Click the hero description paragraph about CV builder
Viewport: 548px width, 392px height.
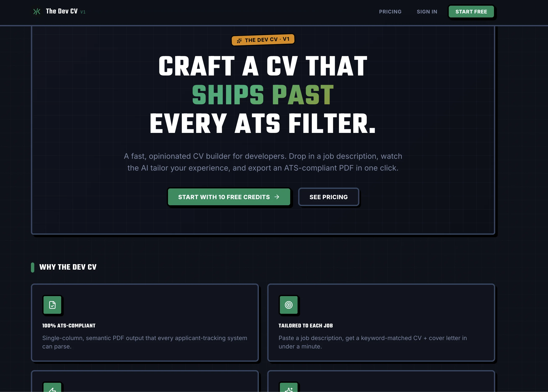tap(263, 162)
